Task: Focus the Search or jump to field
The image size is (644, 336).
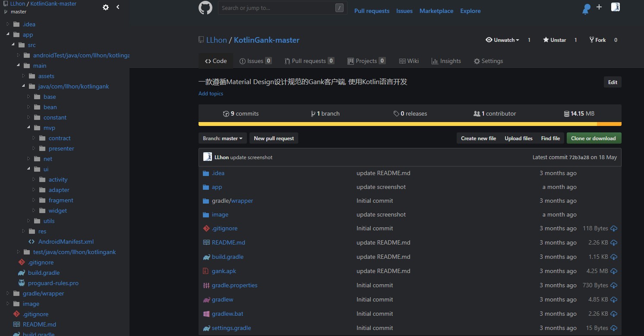Action: pos(283,8)
